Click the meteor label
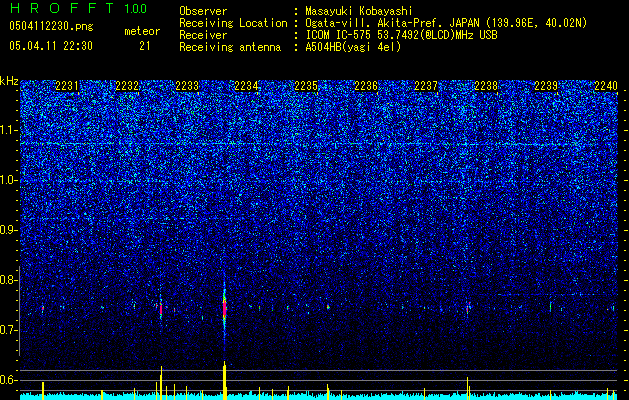This screenshot has width=629, height=400. [142, 31]
